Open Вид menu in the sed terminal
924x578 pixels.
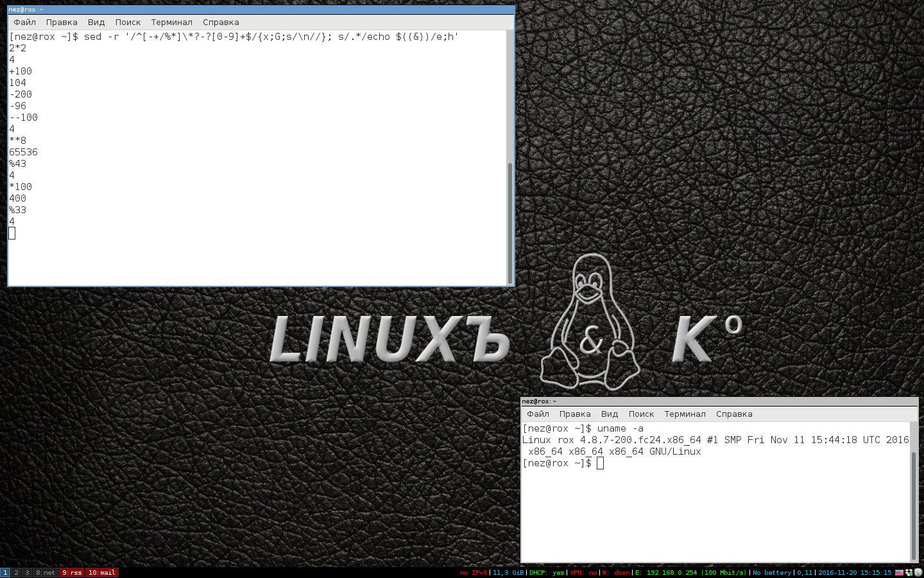[x=96, y=22]
